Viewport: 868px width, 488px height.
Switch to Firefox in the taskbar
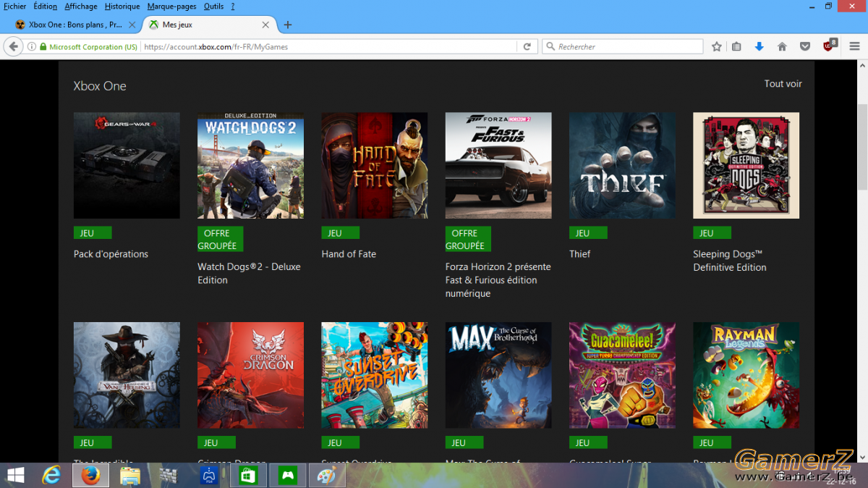(90, 476)
